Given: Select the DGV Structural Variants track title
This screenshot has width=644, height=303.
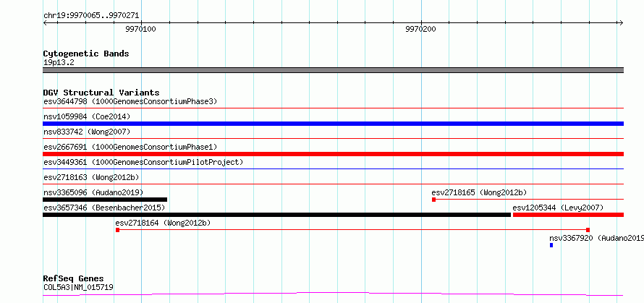Looking at the screenshot, I should pyautogui.click(x=101, y=93).
